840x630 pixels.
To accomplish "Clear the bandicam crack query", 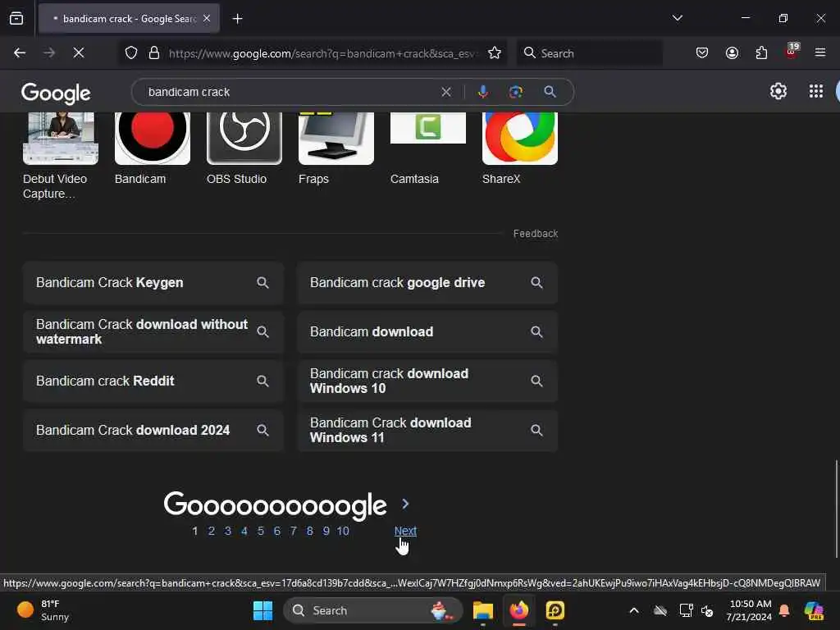I will coord(445,92).
